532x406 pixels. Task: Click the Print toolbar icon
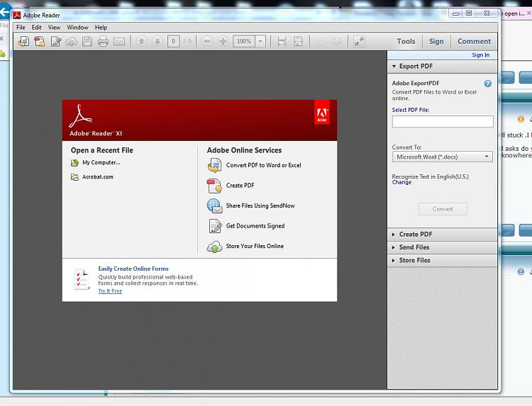pos(103,41)
